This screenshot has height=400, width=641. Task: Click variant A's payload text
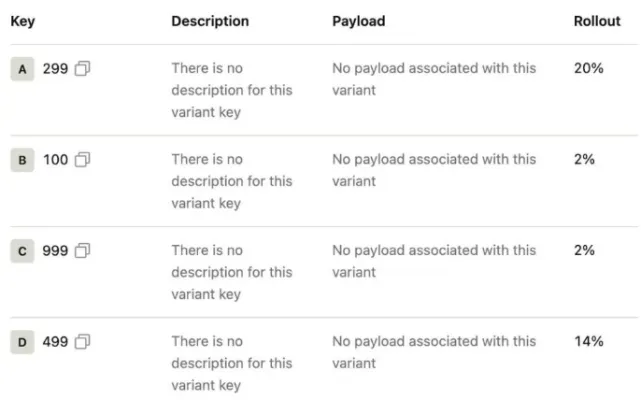click(433, 79)
